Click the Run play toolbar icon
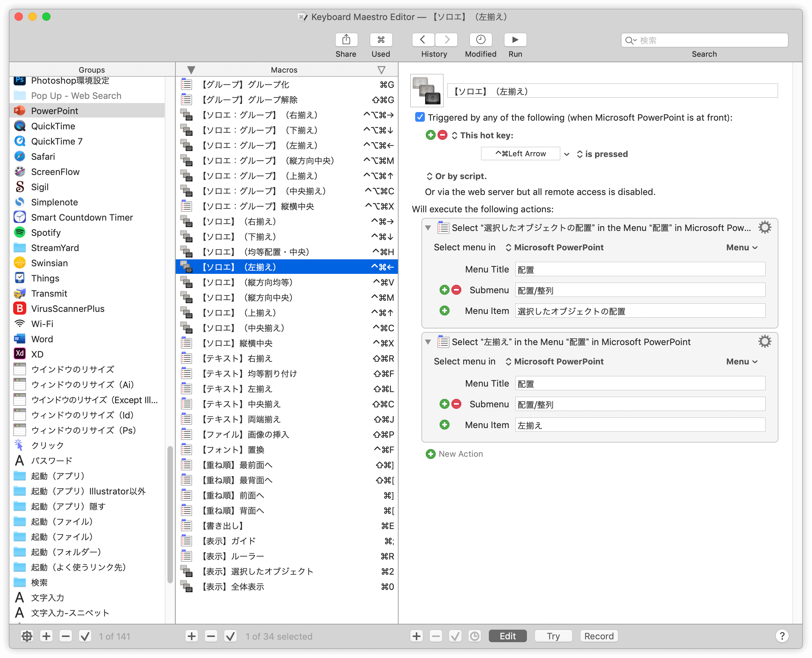Screen dimensions: 812x658 (515, 40)
